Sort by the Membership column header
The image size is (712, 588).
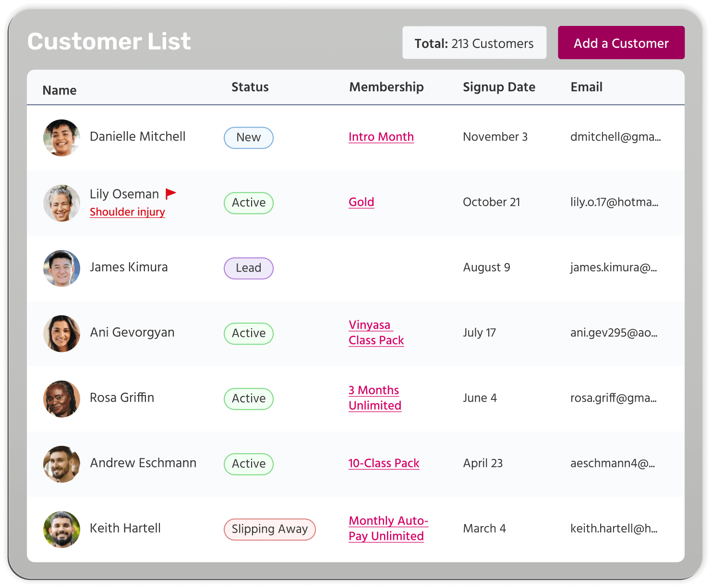tap(386, 87)
